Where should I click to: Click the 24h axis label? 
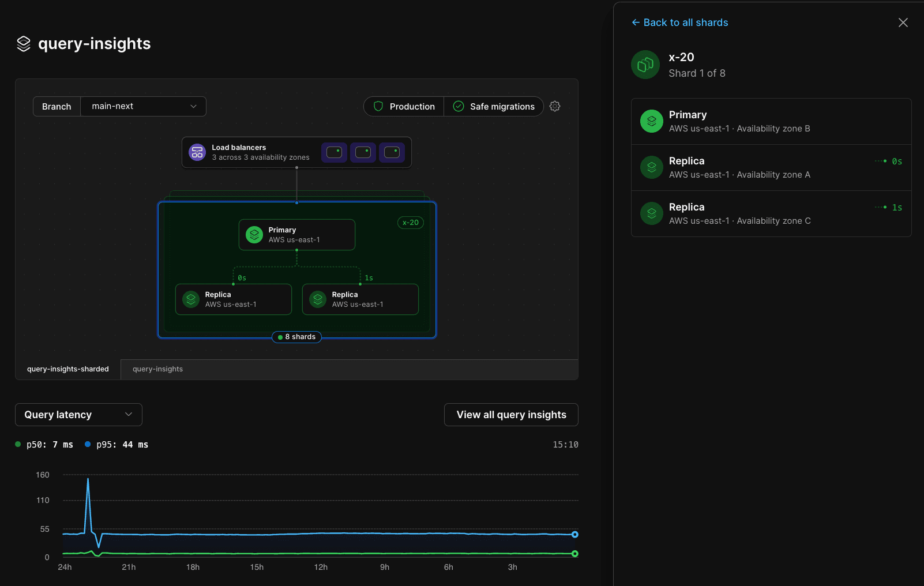(65, 568)
